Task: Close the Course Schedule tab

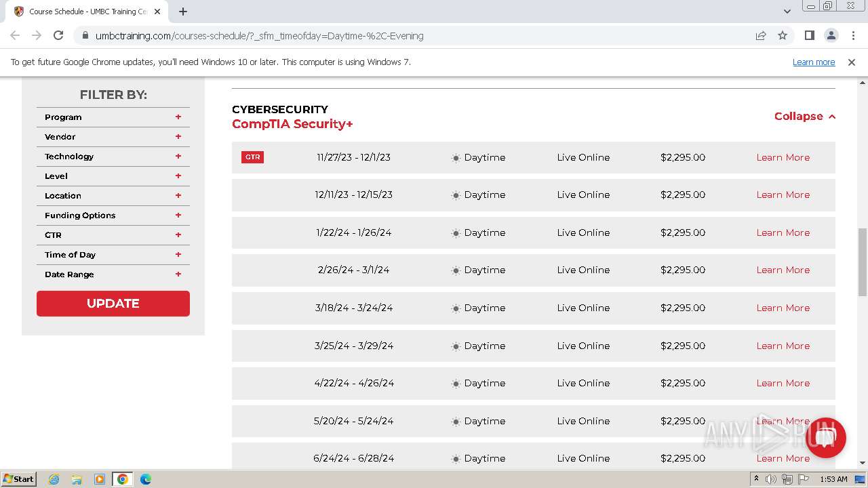Action: point(158,12)
